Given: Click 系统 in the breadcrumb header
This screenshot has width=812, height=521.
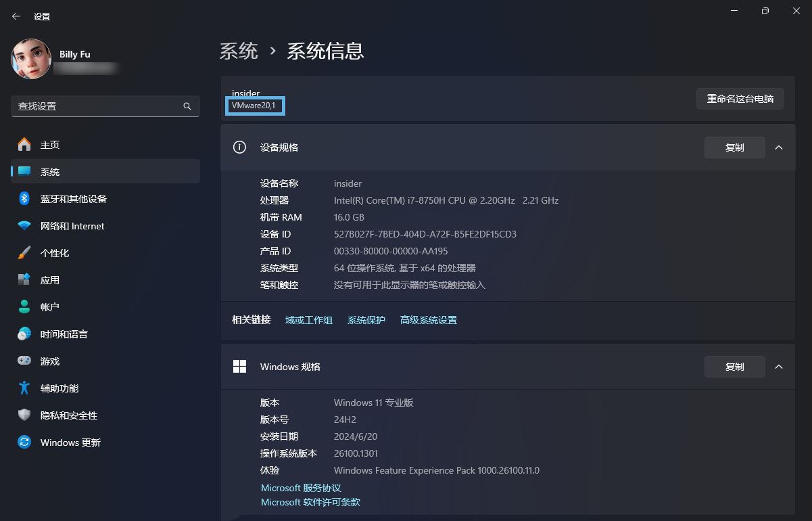Looking at the screenshot, I should tap(239, 51).
